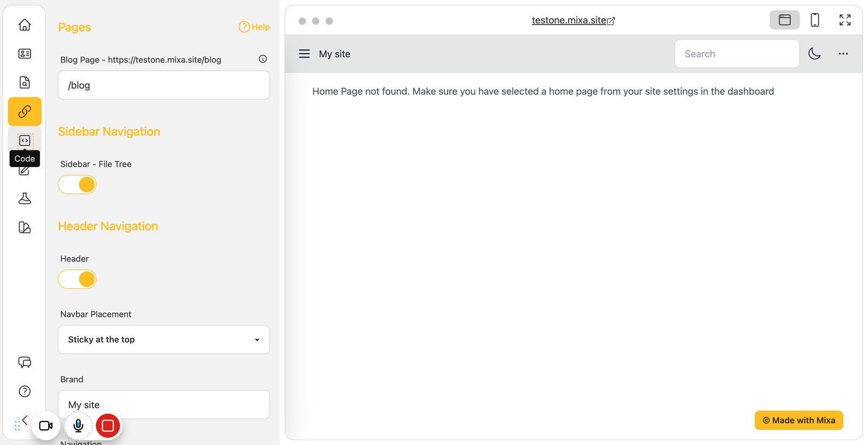Click the Brand name input field

pyautogui.click(x=164, y=405)
